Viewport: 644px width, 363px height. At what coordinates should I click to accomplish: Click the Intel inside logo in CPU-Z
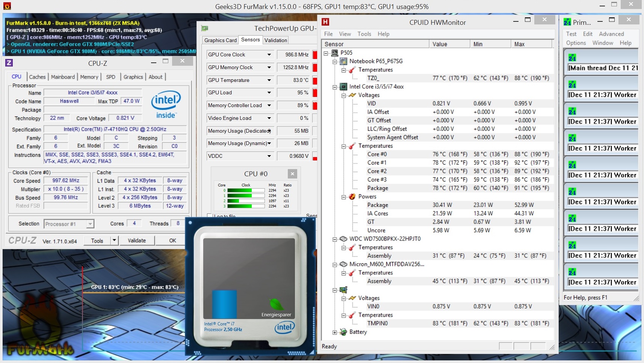(166, 104)
